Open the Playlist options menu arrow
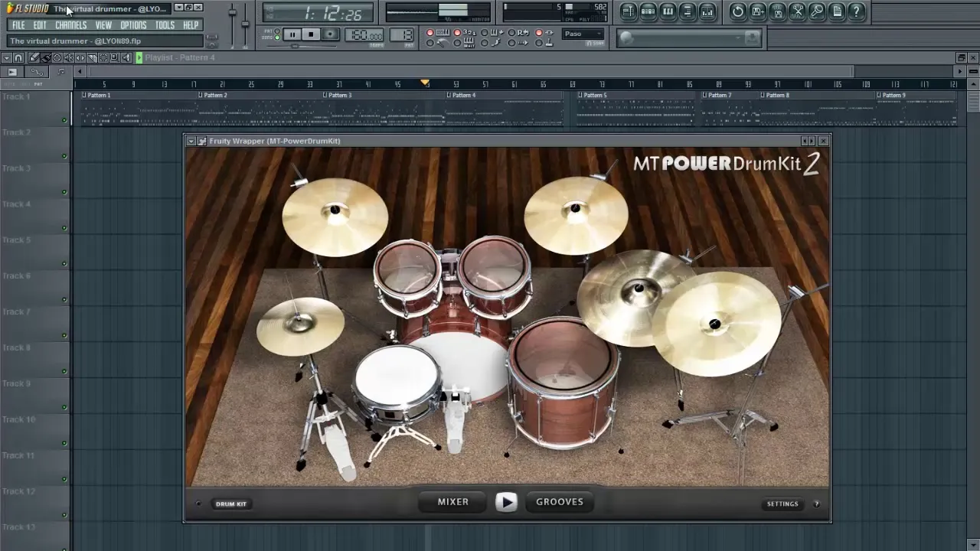This screenshot has height=551, width=980. point(7,57)
